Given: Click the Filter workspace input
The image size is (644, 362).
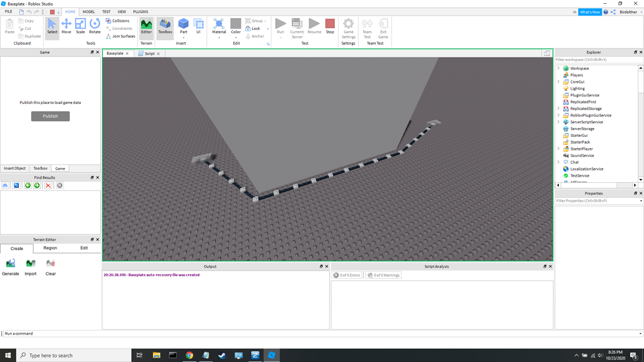Looking at the screenshot, I should 599,60.
